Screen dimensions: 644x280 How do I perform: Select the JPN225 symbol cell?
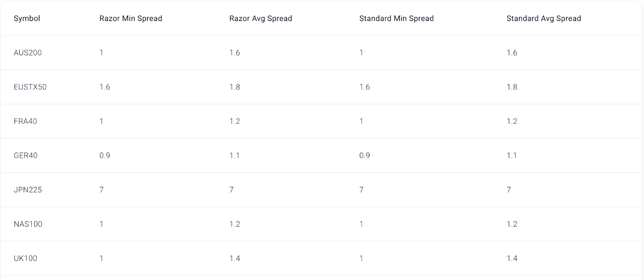coord(28,190)
